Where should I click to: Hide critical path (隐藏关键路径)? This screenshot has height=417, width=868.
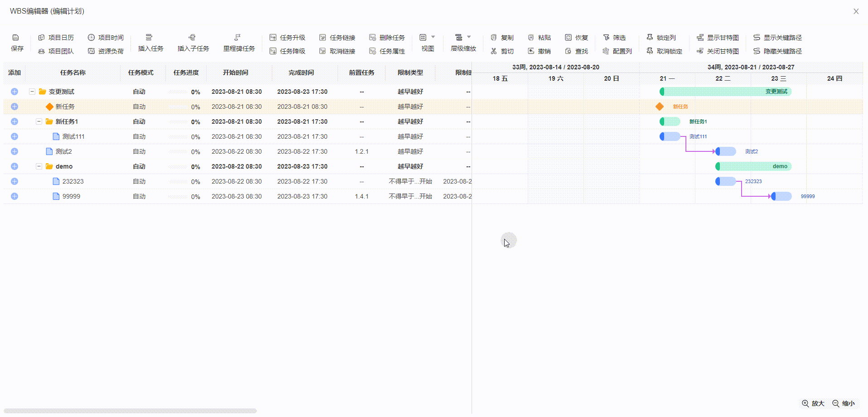coord(777,51)
